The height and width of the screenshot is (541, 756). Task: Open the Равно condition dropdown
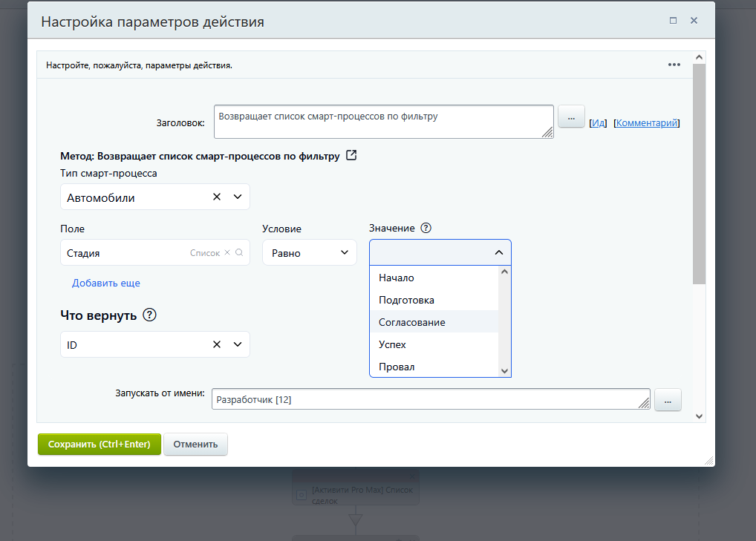310,252
